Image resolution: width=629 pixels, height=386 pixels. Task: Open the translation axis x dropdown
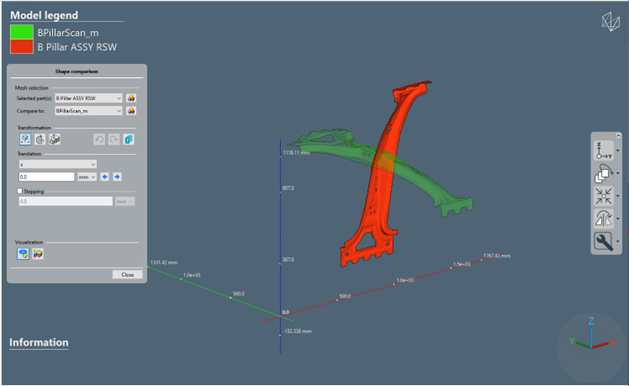(x=58, y=164)
